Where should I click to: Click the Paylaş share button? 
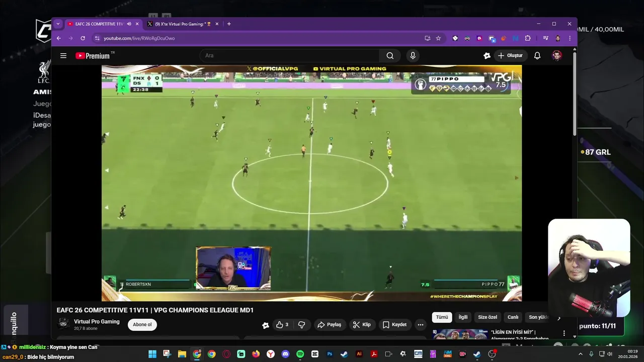(329, 325)
